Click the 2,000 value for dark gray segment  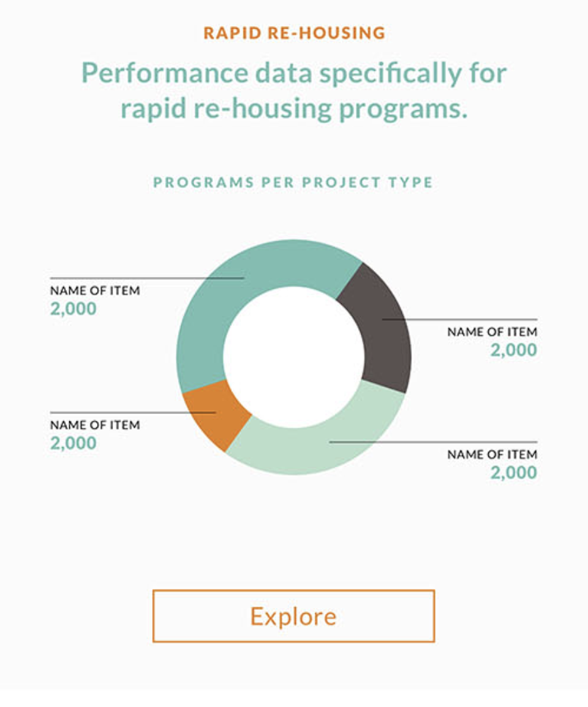click(513, 350)
